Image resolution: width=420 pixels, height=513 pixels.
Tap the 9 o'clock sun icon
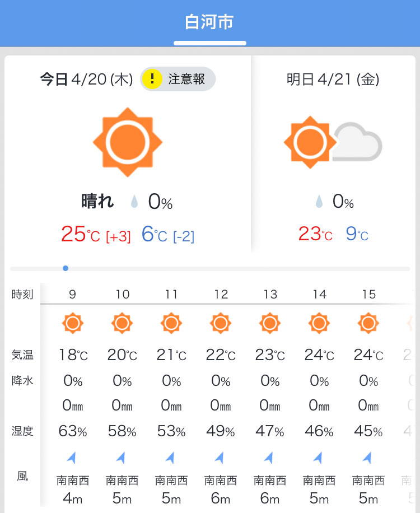73,323
